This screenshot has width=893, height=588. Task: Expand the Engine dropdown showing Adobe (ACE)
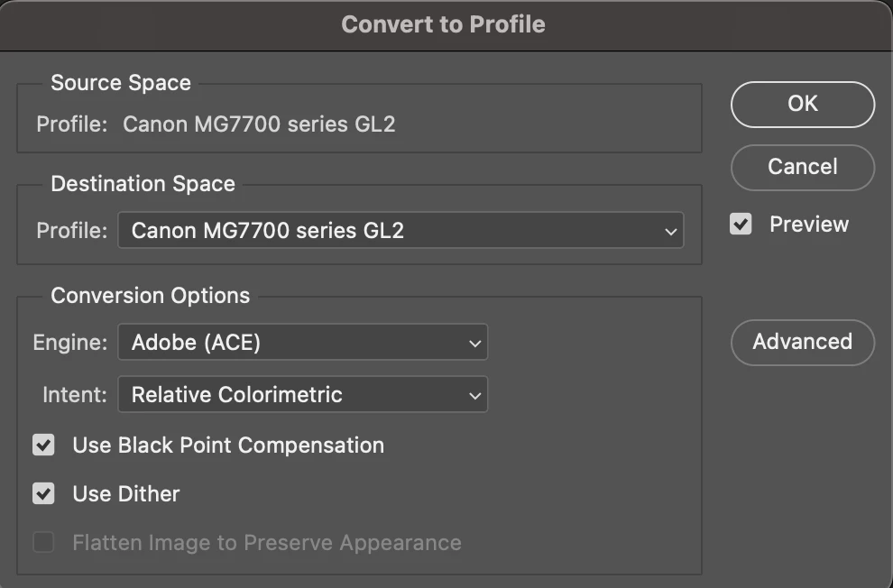click(x=302, y=343)
